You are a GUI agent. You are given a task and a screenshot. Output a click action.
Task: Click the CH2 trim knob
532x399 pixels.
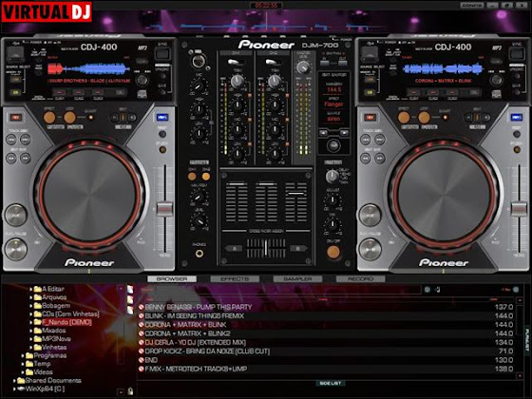click(x=275, y=81)
